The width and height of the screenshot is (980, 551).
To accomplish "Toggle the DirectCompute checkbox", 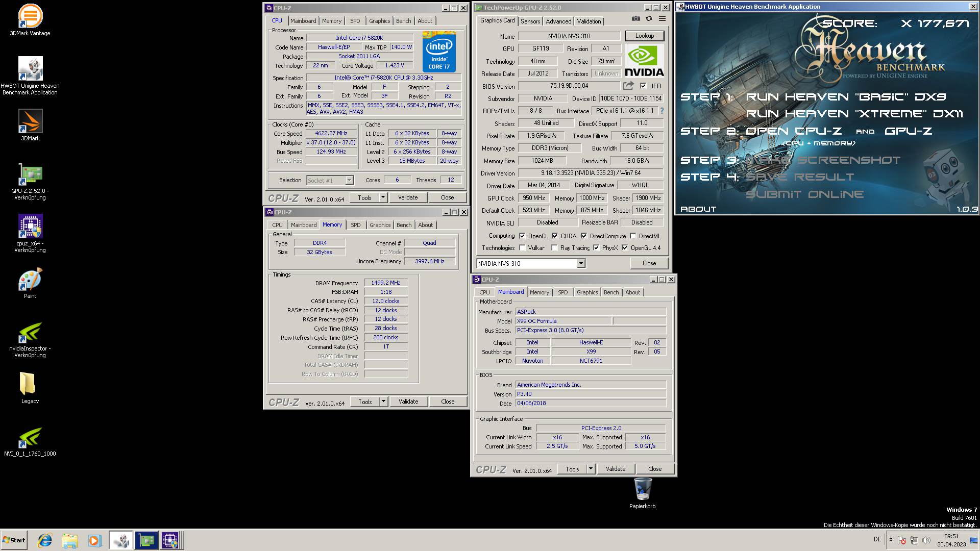I will point(584,236).
